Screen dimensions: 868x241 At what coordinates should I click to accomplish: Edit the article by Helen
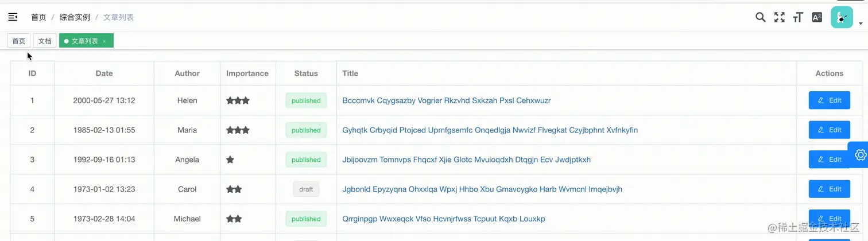coord(829,100)
